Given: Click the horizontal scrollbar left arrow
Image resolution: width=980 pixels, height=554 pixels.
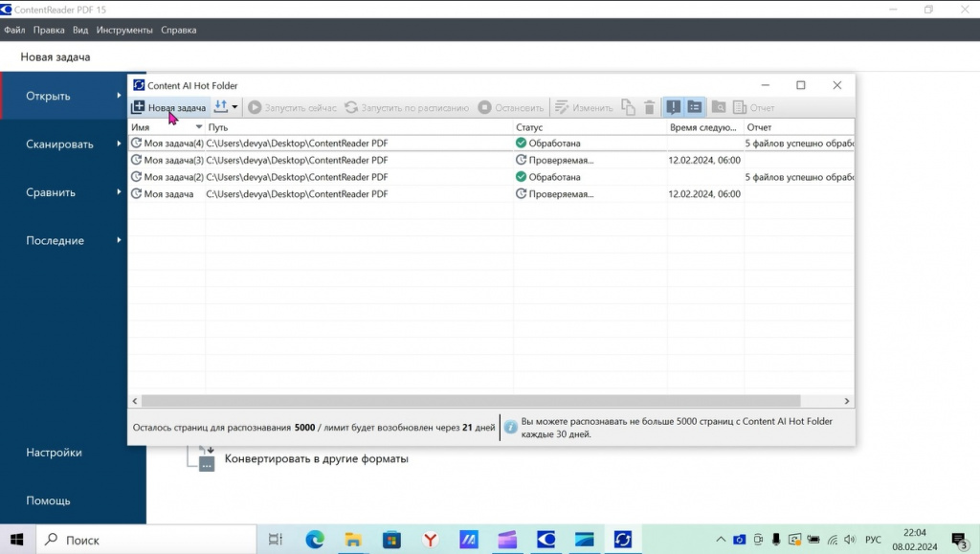Looking at the screenshot, I should pyautogui.click(x=135, y=401).
